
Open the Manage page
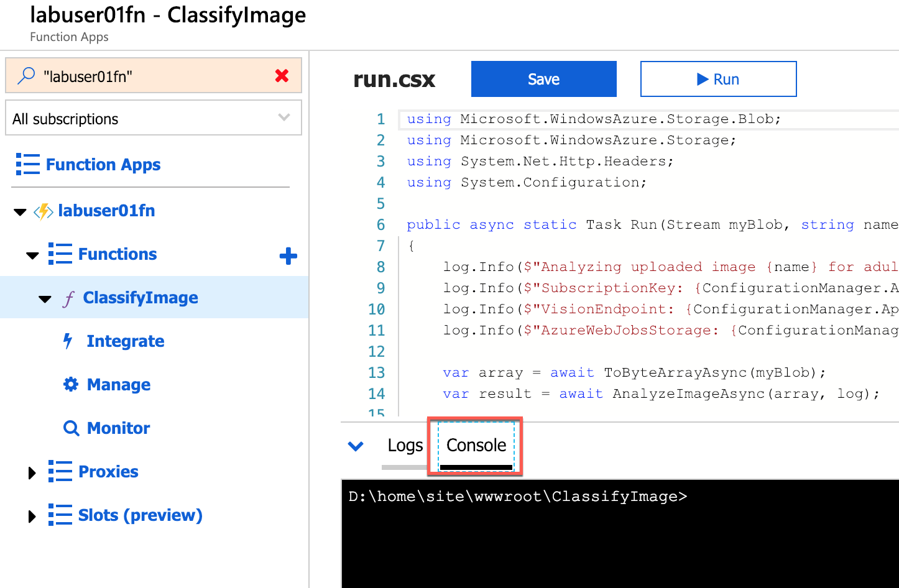point(119,385)
